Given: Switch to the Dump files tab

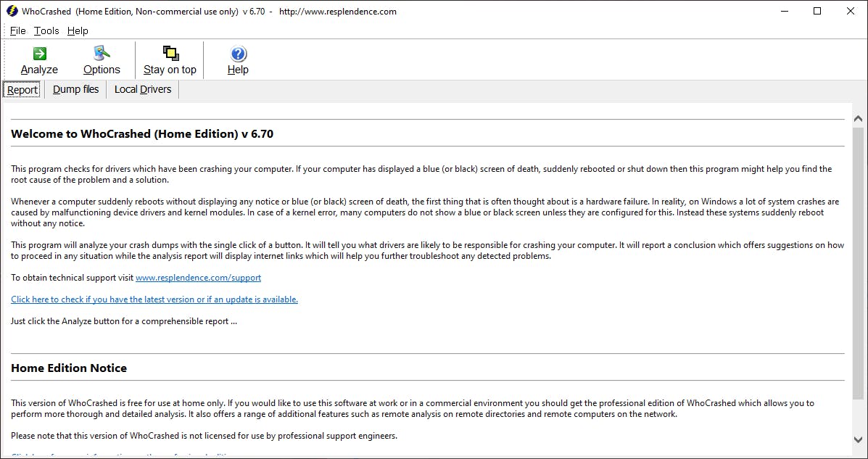Looking at the screenshot, I should coord(75,89).
